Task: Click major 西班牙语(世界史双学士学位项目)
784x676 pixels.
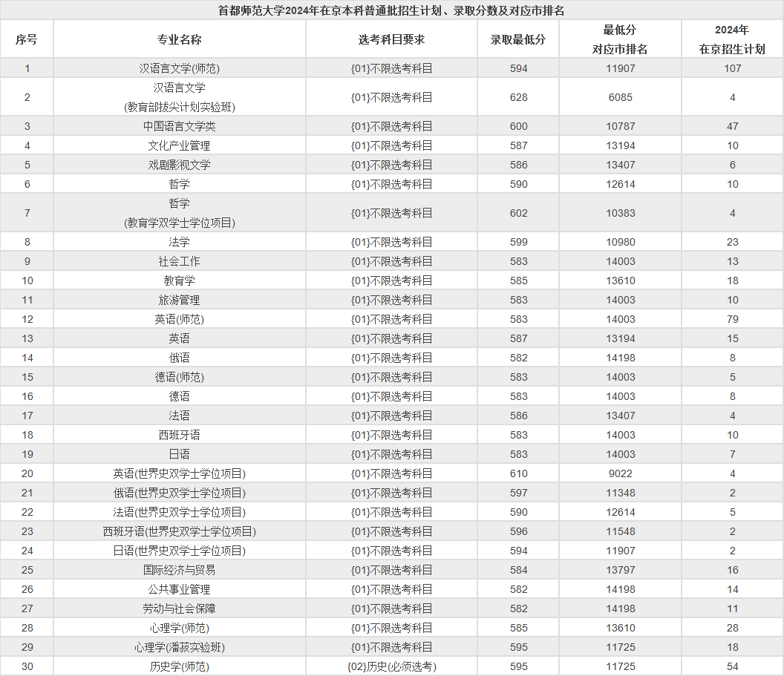Action: (180, 531)
